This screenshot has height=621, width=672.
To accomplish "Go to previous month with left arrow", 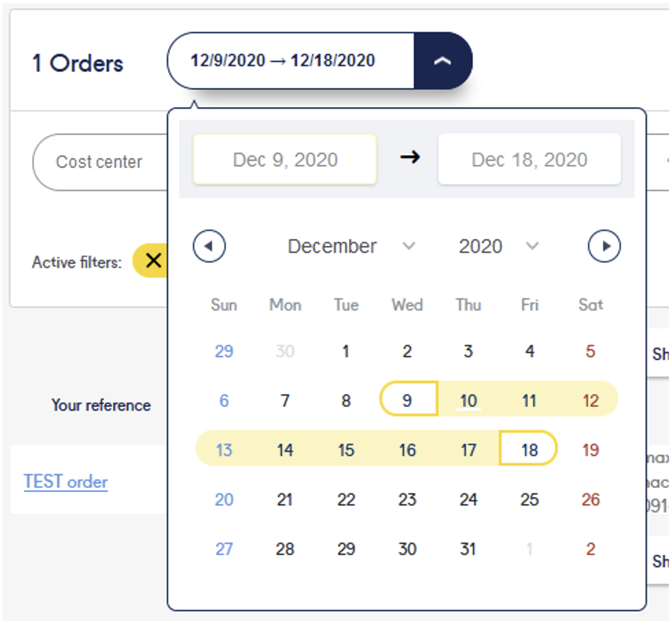I will pos(209,246).
